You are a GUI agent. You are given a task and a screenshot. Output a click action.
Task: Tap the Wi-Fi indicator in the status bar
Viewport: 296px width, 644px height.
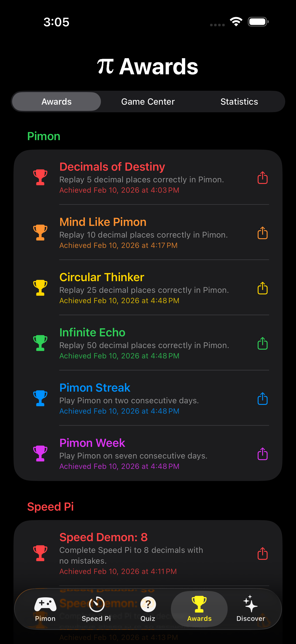coord(236,22)
